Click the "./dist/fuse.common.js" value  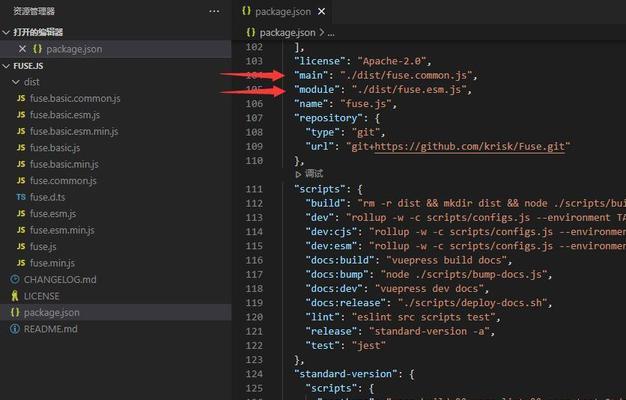406,75
